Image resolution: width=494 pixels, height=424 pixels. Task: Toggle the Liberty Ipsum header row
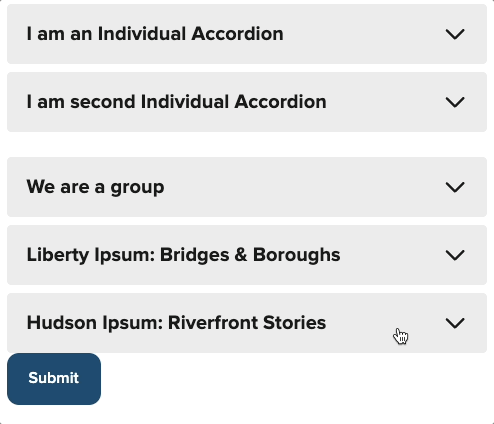(x=247, y=255)
